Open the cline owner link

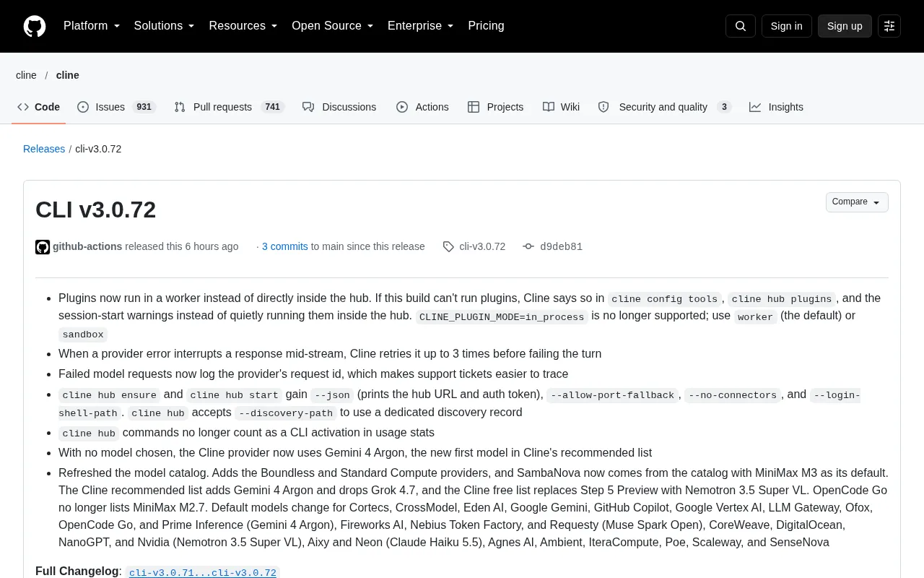click(x=26, y=75)
